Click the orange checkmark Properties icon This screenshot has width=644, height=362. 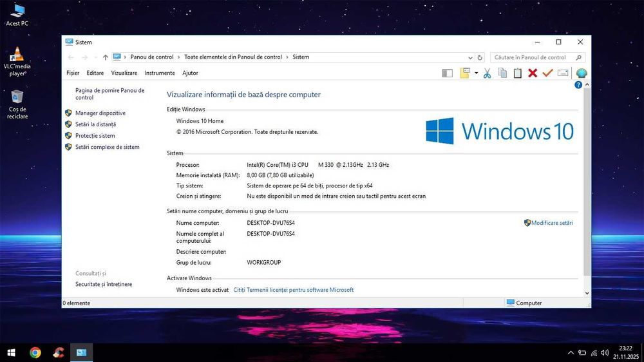click(x=547, y=73)
